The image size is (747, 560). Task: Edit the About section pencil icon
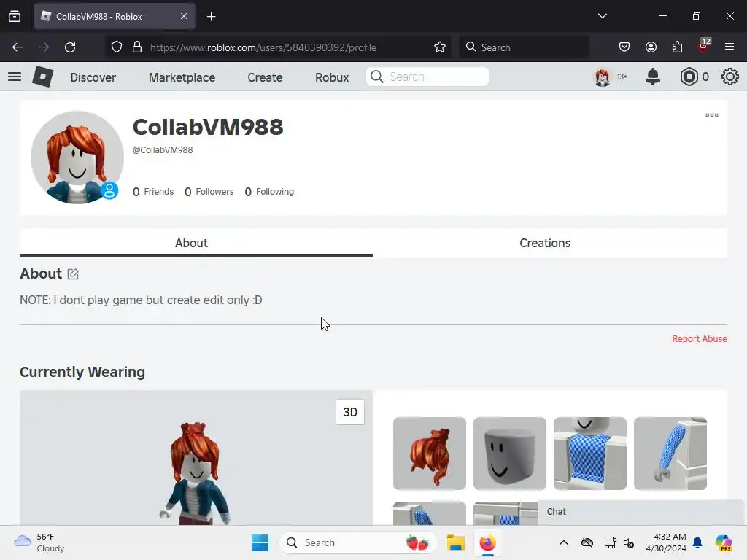tap(73, 274)
